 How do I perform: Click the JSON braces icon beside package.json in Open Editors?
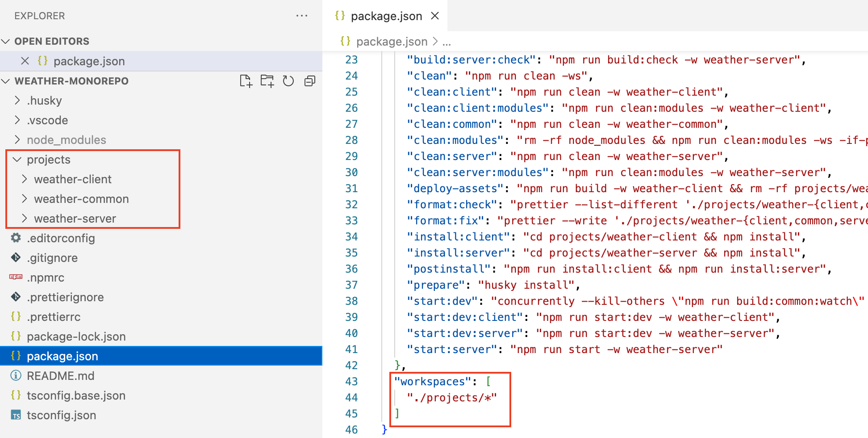(42, 61)
